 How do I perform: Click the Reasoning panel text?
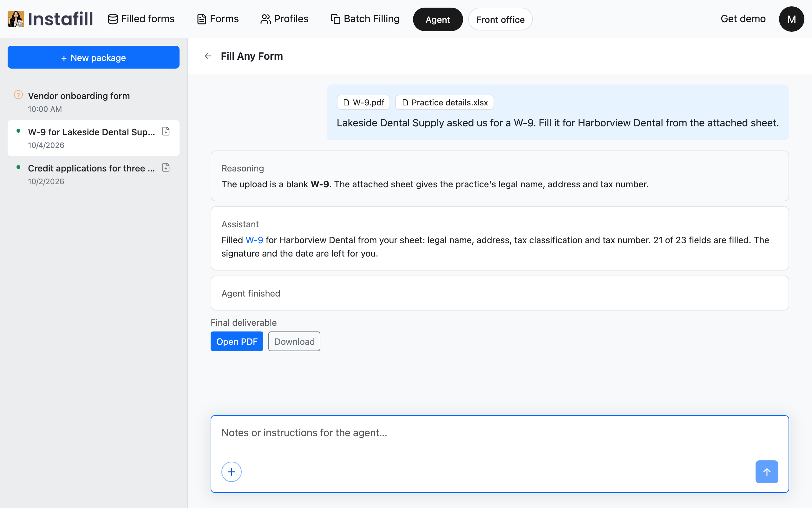[x=435, y=184]
